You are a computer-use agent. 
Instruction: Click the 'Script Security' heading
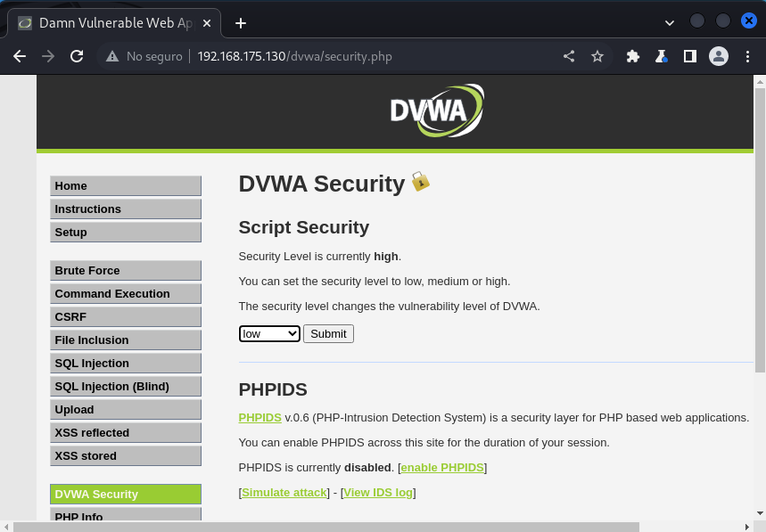coord(304,227)
